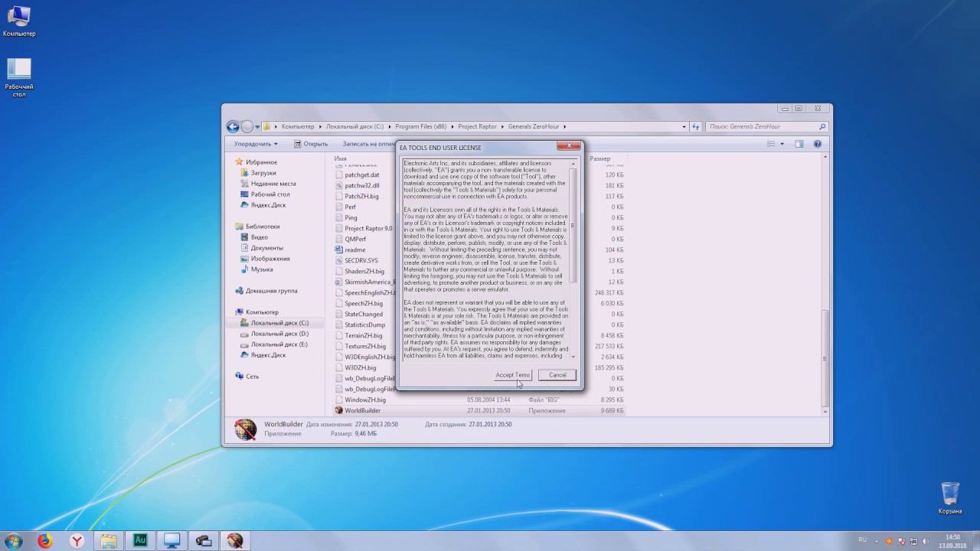Image resolution: width=980 pixels, height=551 pixels.
Task: Open File Explorer taskbar icon
Action: (109, 541)
